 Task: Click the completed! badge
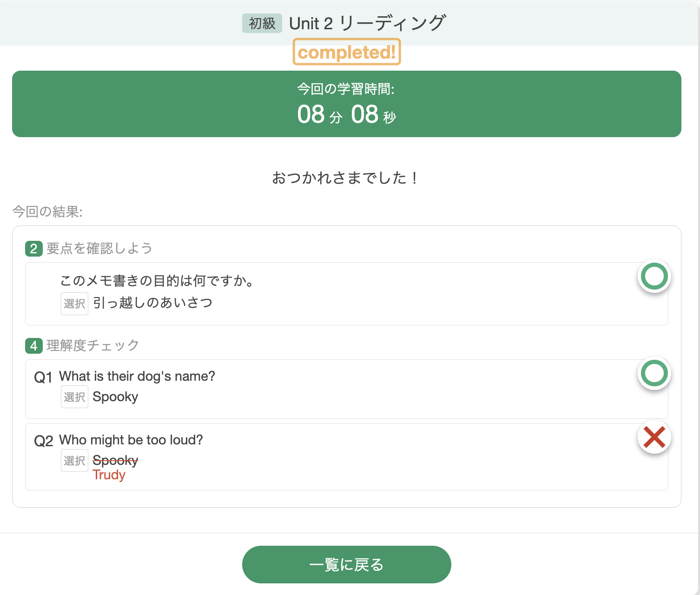(347, 52)
